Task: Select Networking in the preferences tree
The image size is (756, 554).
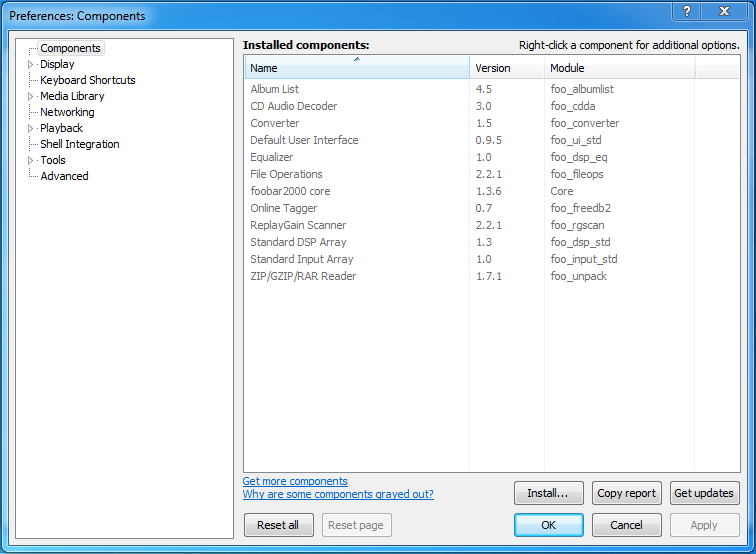Action: pos(68,112)
